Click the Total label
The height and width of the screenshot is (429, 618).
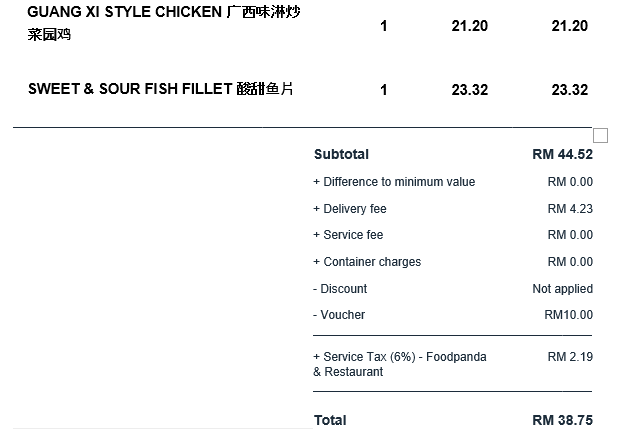tap(330, 420)
